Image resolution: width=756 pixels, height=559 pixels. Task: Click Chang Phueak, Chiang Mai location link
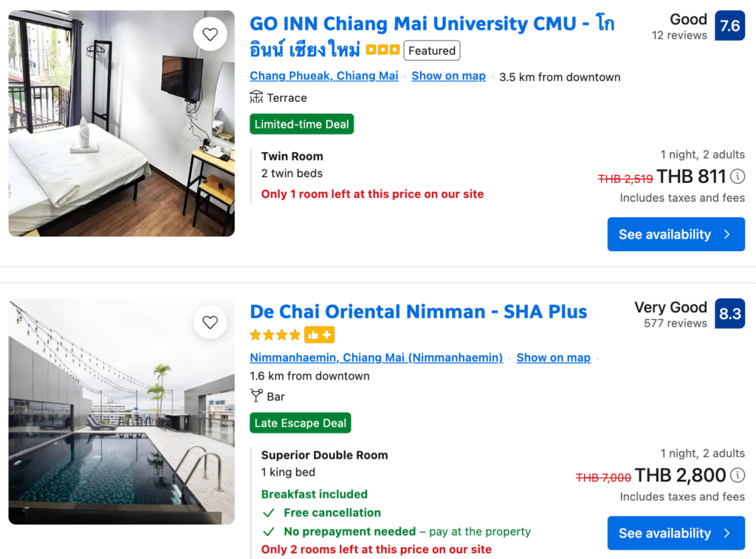324,76
